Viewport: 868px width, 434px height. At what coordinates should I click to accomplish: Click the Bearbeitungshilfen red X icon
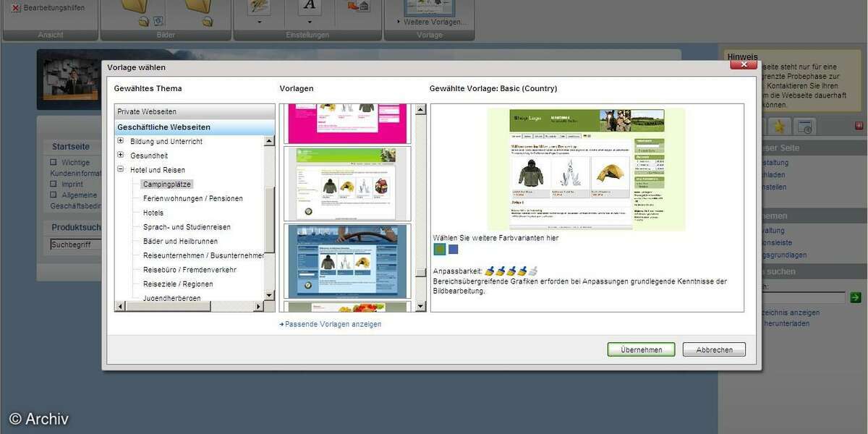16,8
